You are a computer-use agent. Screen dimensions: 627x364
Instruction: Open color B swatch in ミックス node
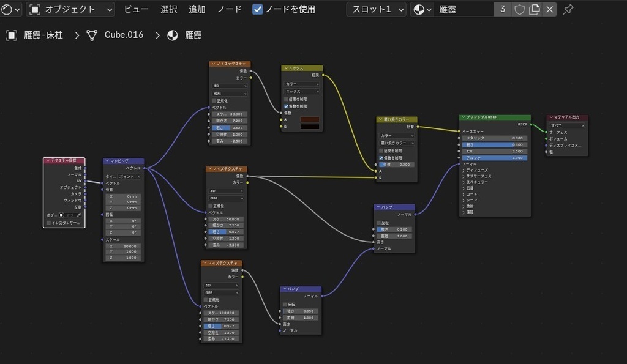pos(310,127)
